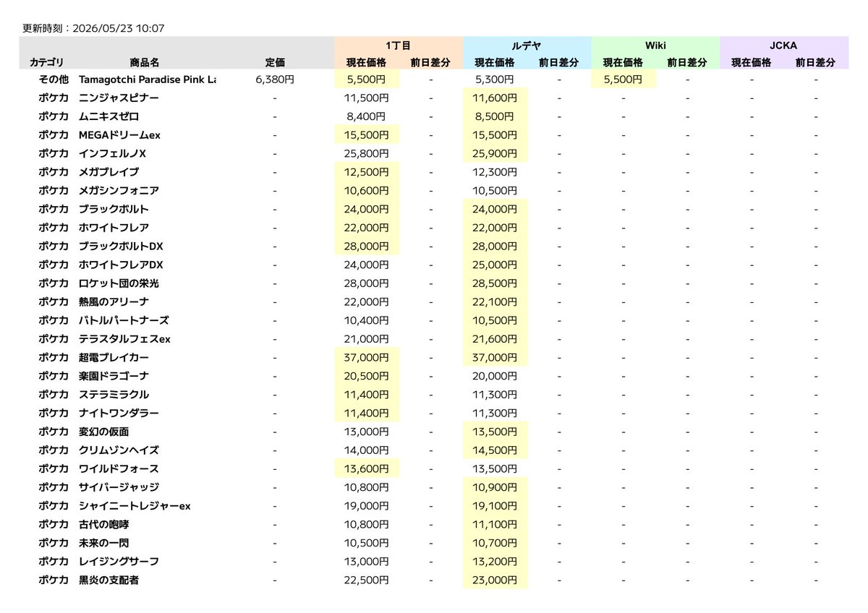Click the 21,600円 price cell
The height and width of the screenshot is (613, 868).
tap(495, 339)
